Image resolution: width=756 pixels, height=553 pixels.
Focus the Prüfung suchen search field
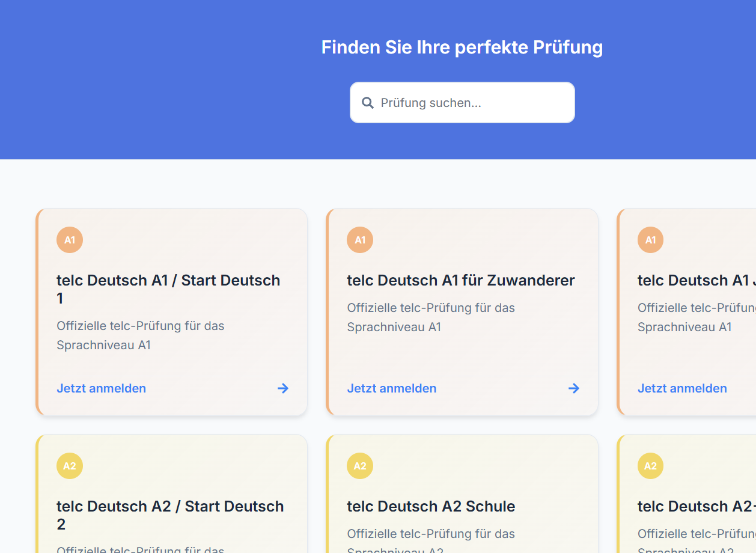click(462, 103)
